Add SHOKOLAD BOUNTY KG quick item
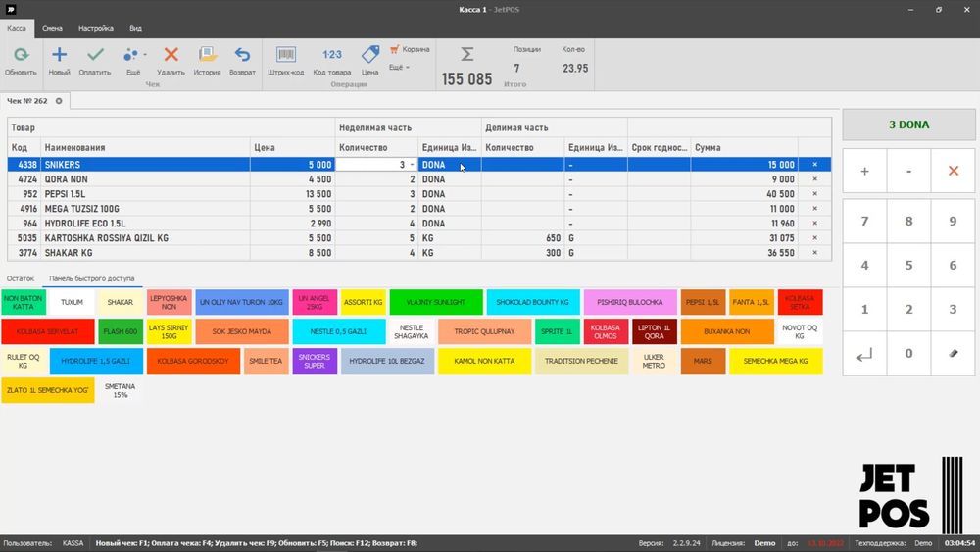 tap(533, 303)
